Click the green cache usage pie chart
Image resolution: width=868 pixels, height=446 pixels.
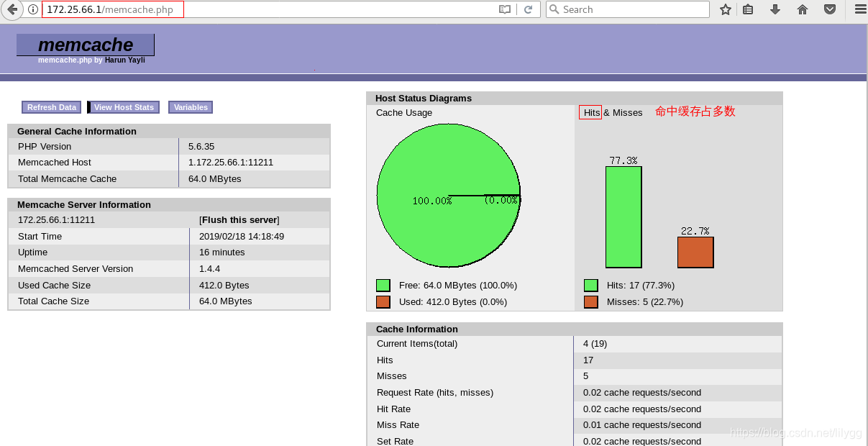pyautogui.click(x=448, y=196)
